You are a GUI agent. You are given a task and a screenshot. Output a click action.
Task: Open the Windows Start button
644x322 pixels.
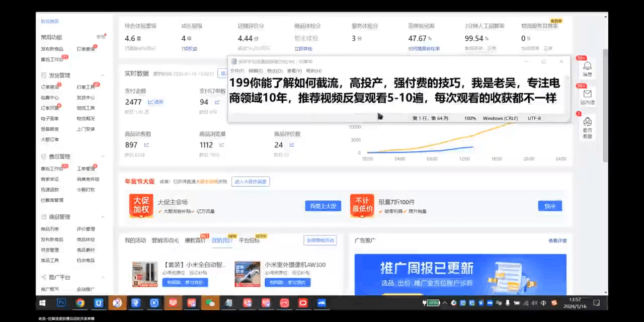pos(43,303)
